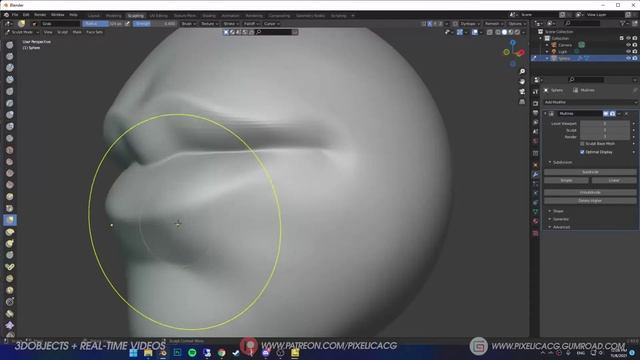Open the Window menu

58,15
